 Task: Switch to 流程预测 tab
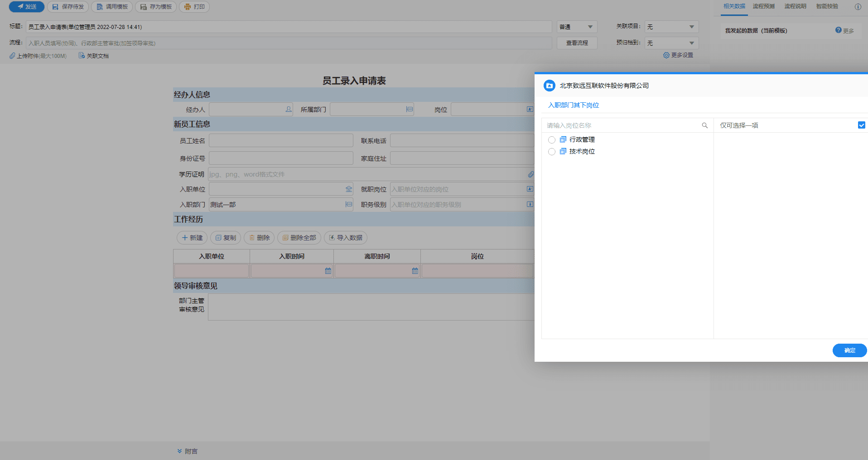(764, 6)
